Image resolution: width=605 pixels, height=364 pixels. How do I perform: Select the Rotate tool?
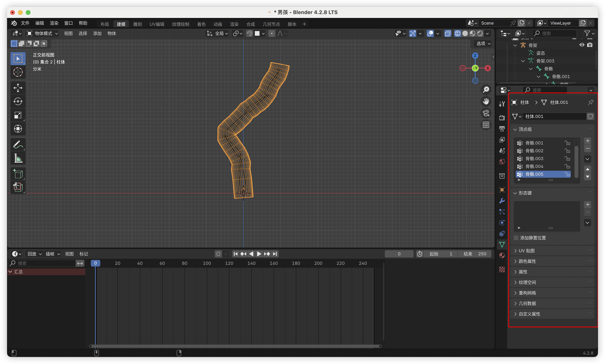(18, 101)
